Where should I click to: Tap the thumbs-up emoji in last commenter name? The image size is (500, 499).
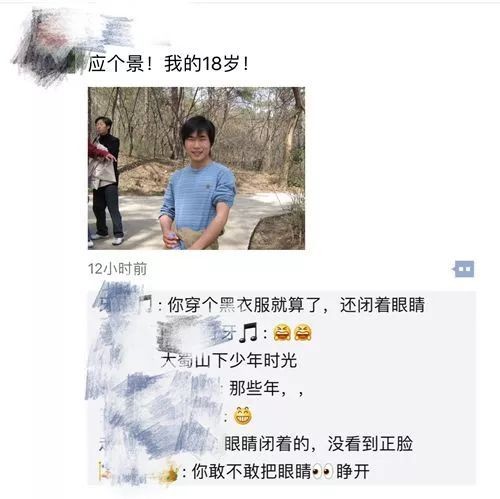click(x=171, y=471)
